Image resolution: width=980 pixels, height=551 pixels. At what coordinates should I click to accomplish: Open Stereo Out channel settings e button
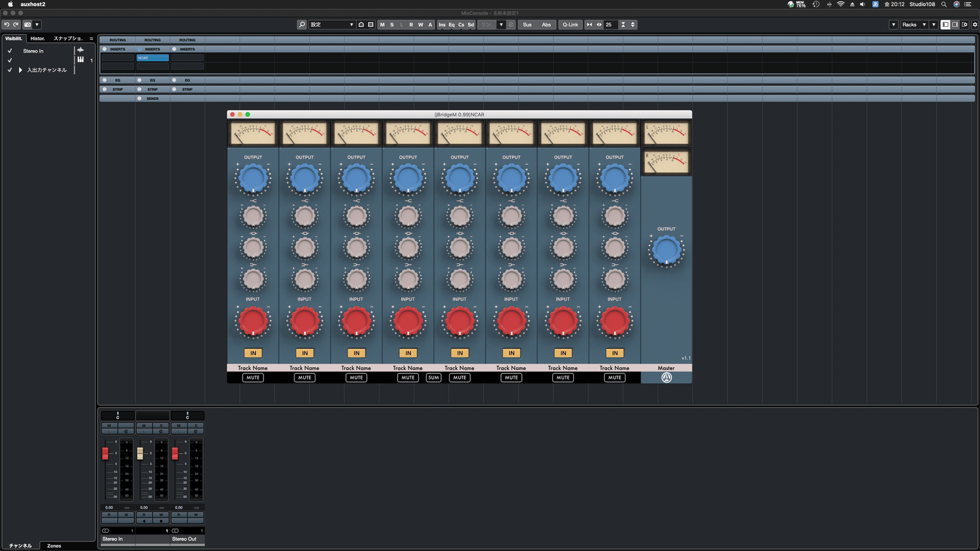pyautogui.click(x=195, y=431)
